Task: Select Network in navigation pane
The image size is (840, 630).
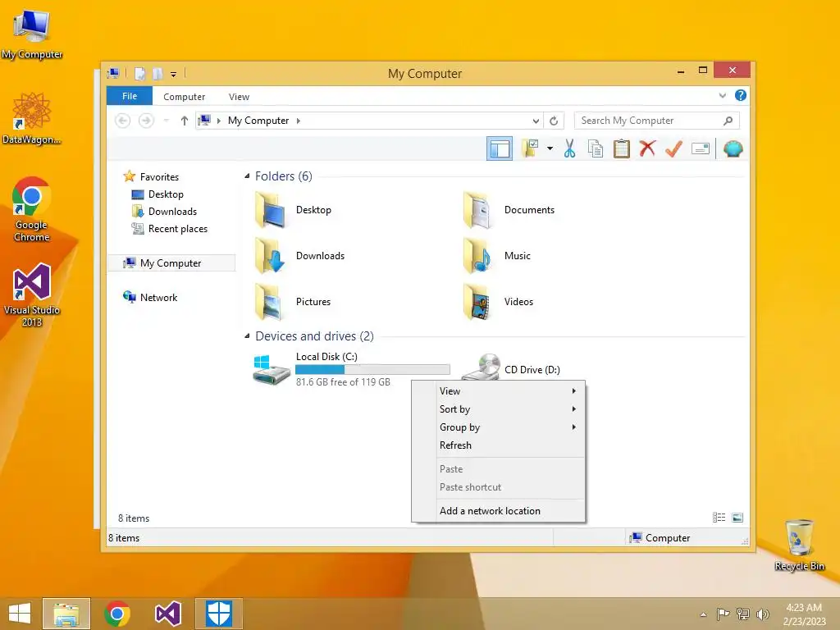Action: click(158, 297)
